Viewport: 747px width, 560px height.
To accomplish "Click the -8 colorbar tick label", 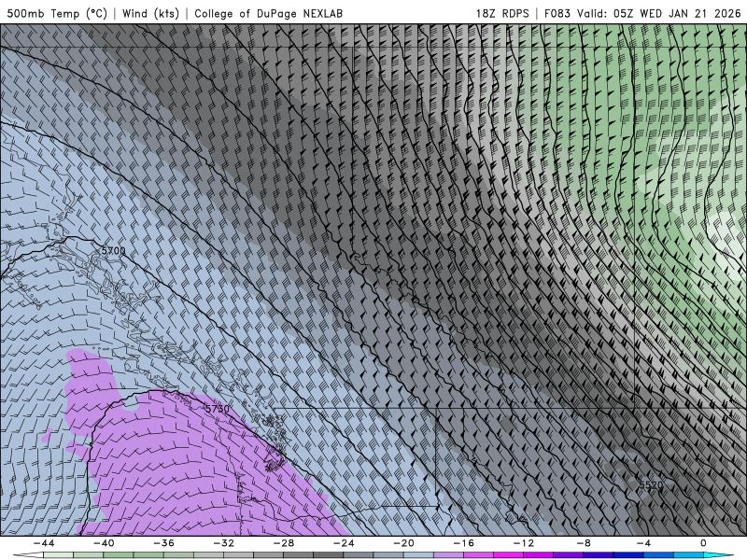I will [x=584, y=543].
